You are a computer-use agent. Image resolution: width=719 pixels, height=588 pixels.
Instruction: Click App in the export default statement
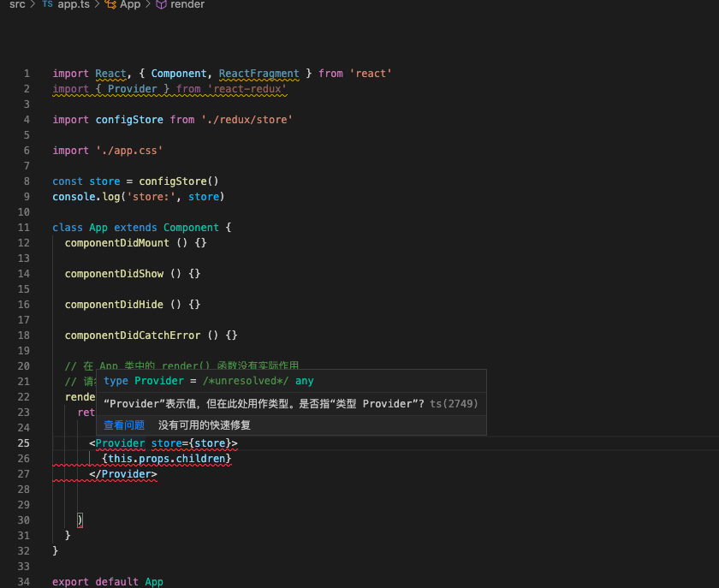(x=152, y=581)
